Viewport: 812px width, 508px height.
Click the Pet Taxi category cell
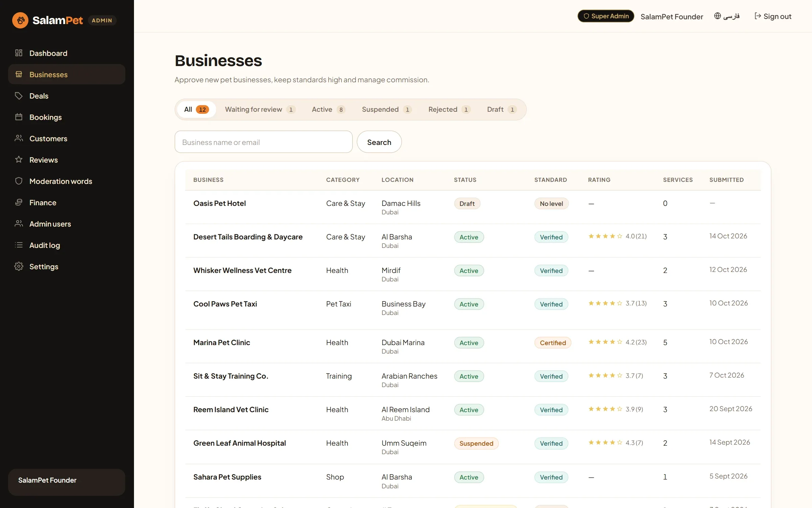339,304
